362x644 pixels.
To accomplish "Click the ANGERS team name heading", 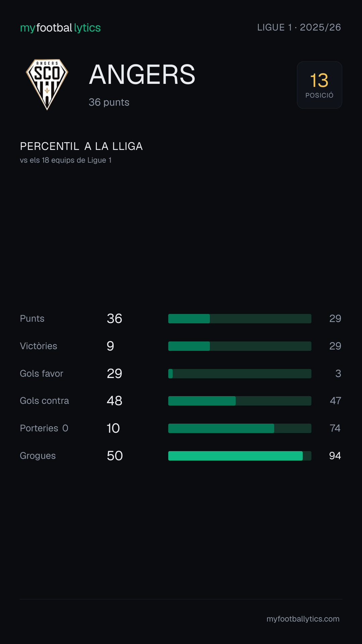I will pos(142,74).
